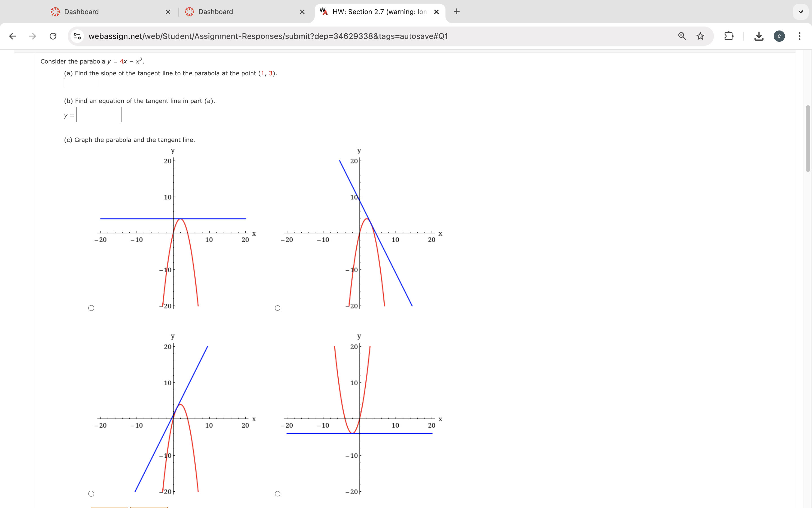
Task: Expand the tab search dropdown arrow
Action: click(801, 12)
